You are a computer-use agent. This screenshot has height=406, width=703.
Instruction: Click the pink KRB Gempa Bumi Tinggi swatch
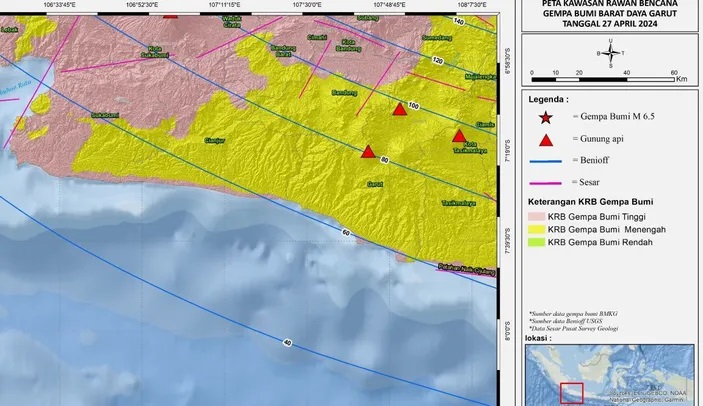(537, 215)
